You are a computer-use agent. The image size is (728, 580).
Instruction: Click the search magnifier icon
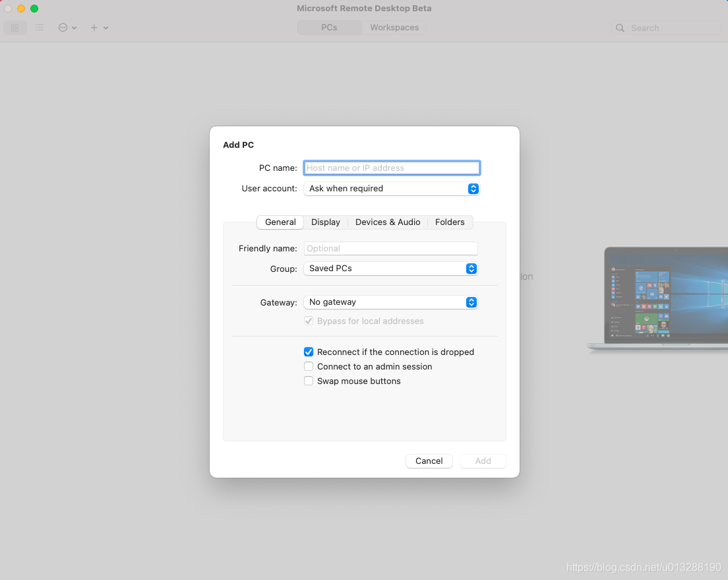point(620,28)
